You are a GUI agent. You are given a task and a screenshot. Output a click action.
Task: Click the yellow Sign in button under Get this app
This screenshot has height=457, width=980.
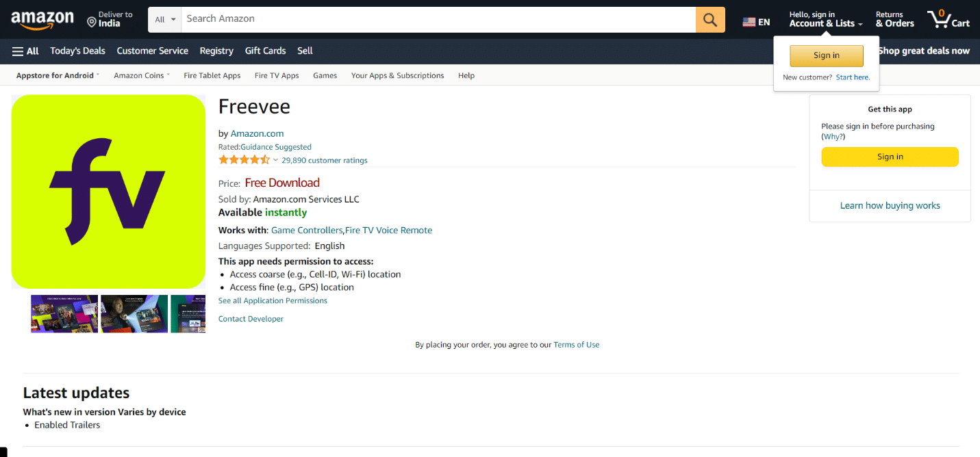click(890, 157)
